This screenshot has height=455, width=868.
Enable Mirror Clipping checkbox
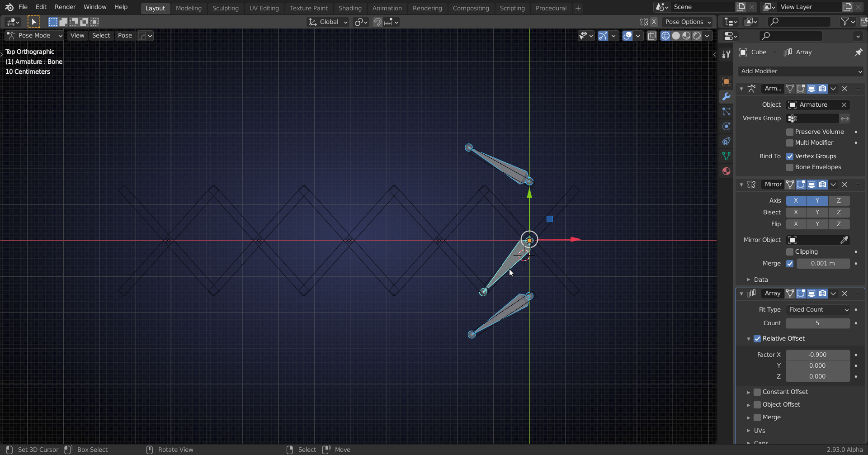(x=790, y=252)
